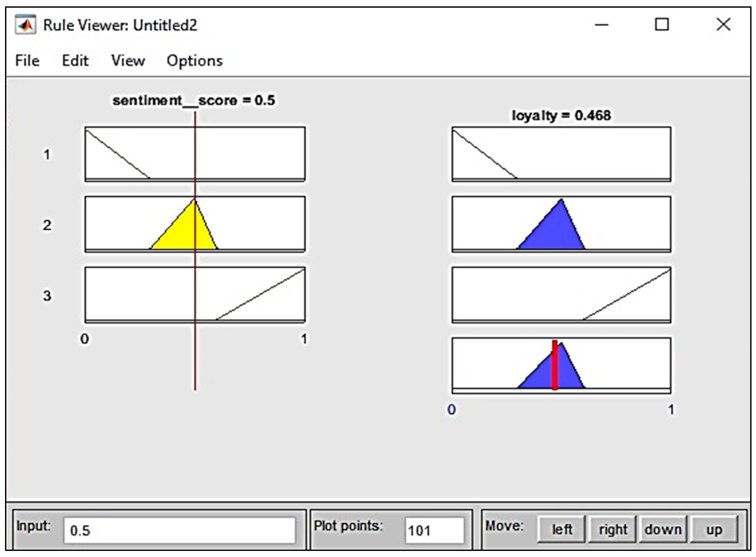The image size is (756, 557).
Task: Click the Input field containing 0.5
Action: pyautogui.click(x=180, y=530)
